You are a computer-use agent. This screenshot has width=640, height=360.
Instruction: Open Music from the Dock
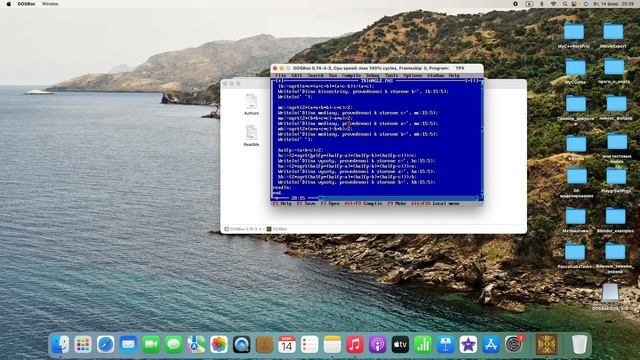pyautogui.click(x=355, y=344)
